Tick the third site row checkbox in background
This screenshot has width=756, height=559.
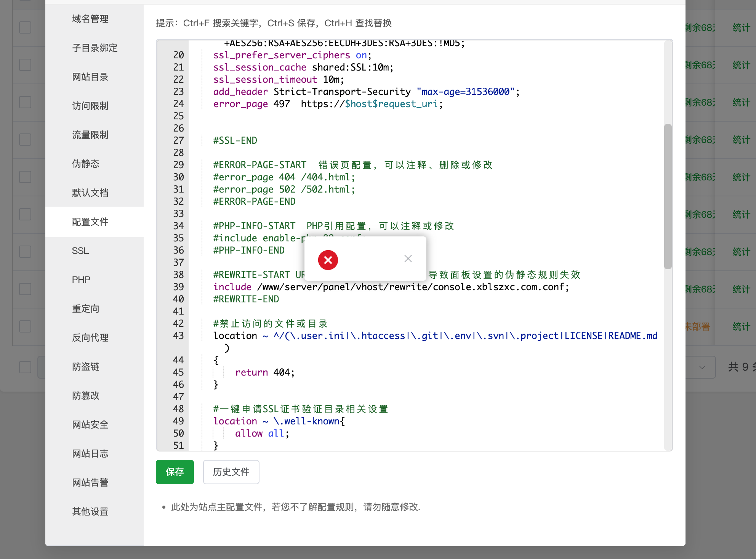(25, 102)
